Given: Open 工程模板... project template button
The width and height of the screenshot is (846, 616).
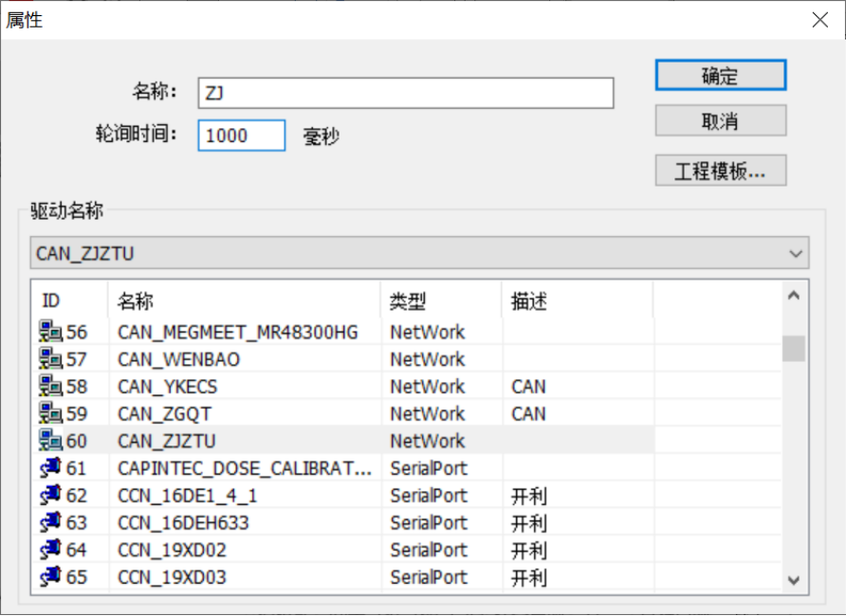Looking at the screenshot, I should pyautogui.click(x=720, y=171).
